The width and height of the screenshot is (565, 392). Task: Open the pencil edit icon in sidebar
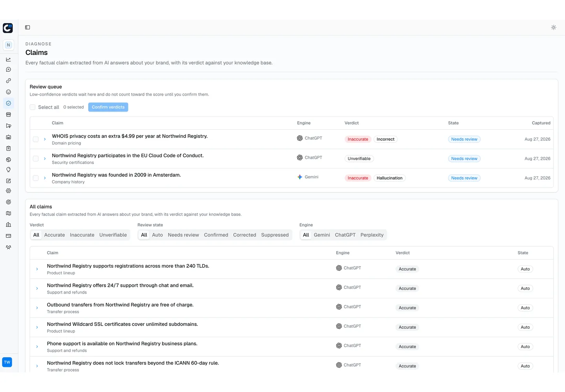click(x=8, y=181)
